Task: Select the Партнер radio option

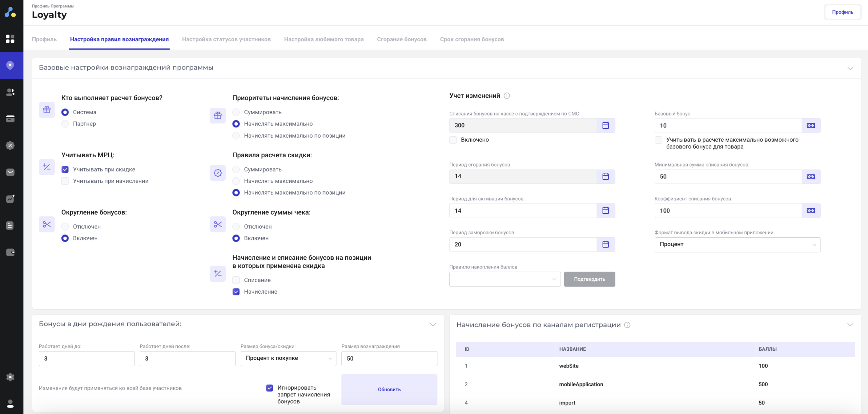Action: pos(65,124)
